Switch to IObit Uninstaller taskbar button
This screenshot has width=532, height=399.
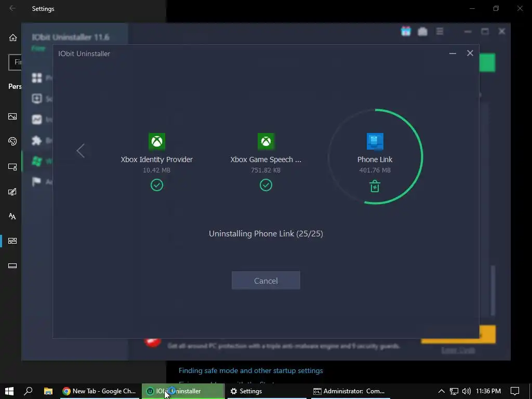[183, 391]
